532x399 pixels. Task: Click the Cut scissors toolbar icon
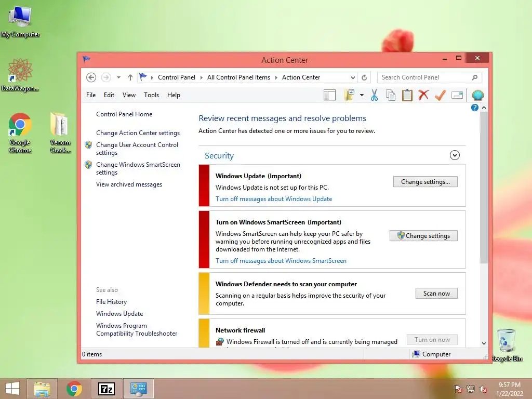[374, 96]
